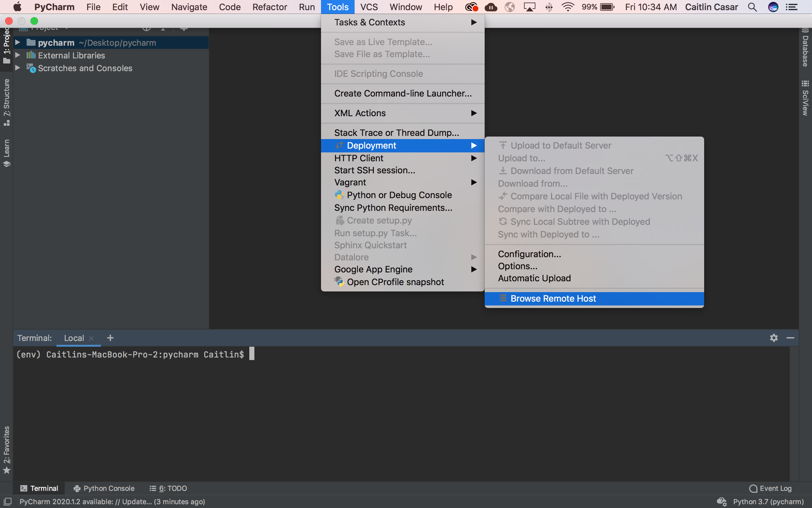Add a new terminal tab with plus
The width and height of the screenshot is (812, 508).
[x=110, y=338]
